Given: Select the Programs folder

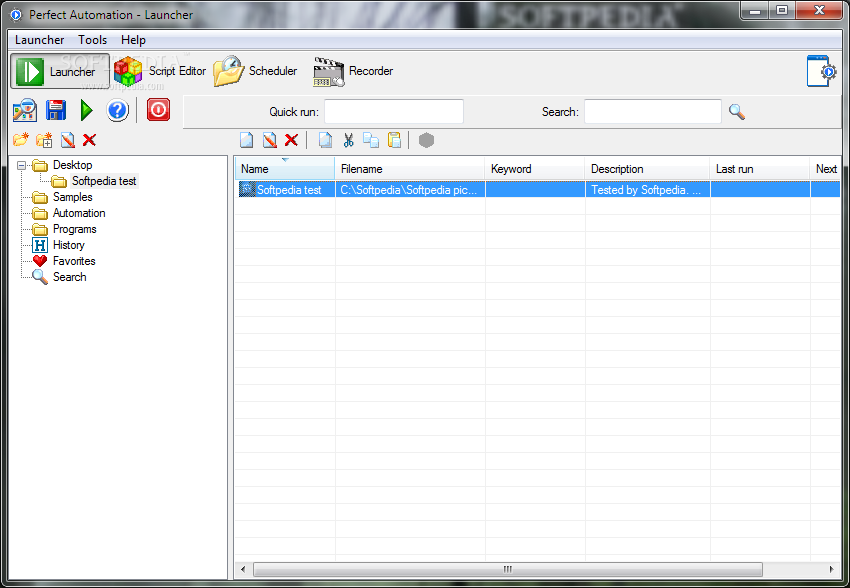Looking at the screenshot, I should click(x=74, y=229).
